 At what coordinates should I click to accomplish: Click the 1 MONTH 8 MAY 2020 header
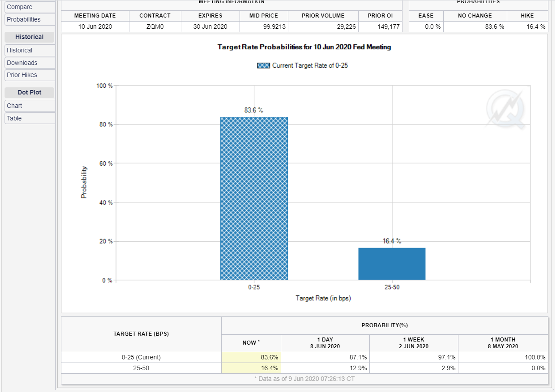coord(503,343)
